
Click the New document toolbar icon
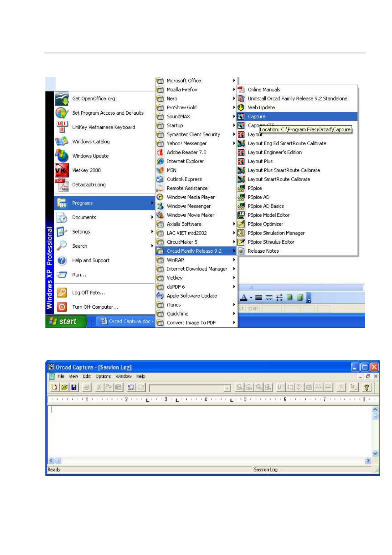[54, 387]
